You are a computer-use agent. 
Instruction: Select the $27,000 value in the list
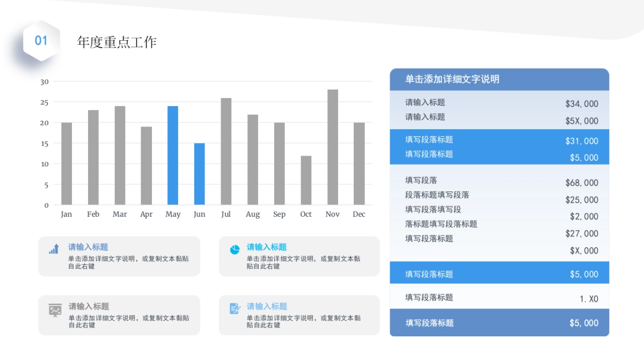(581, 233)
